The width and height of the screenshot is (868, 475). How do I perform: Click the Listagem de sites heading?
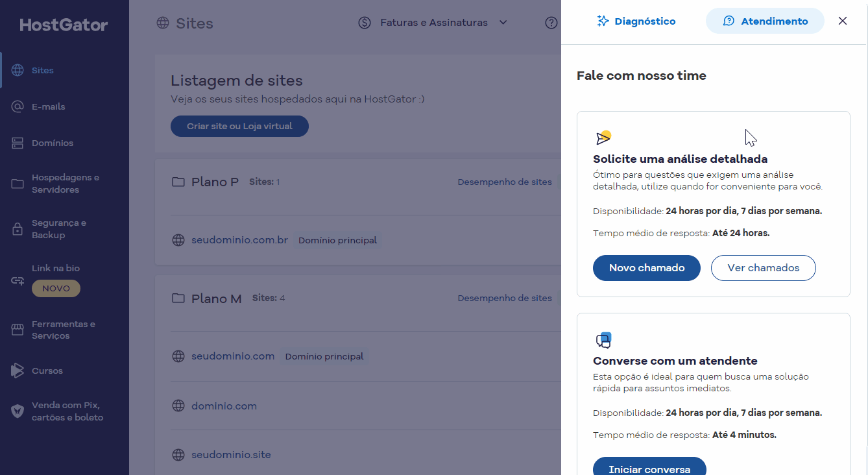coord(237,81)
